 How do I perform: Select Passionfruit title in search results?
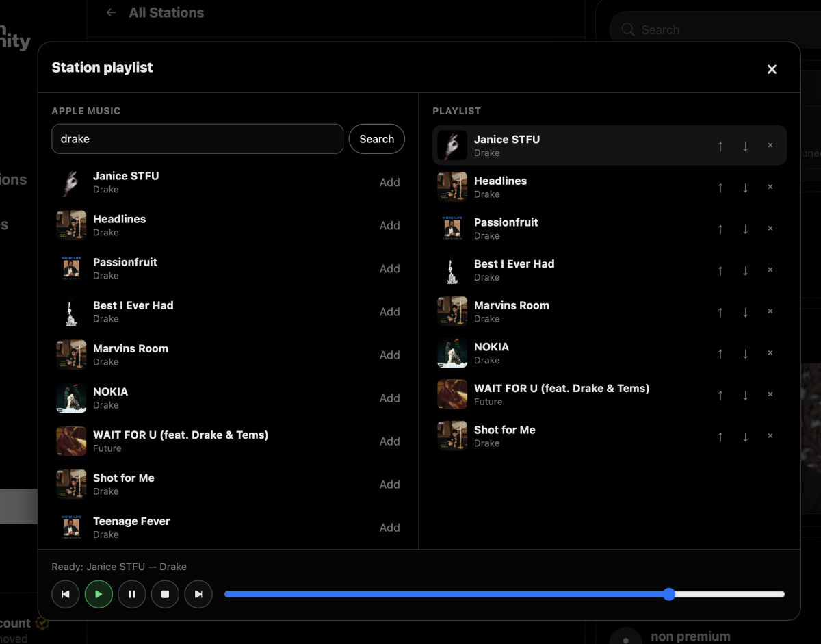(x=125, y=262)
